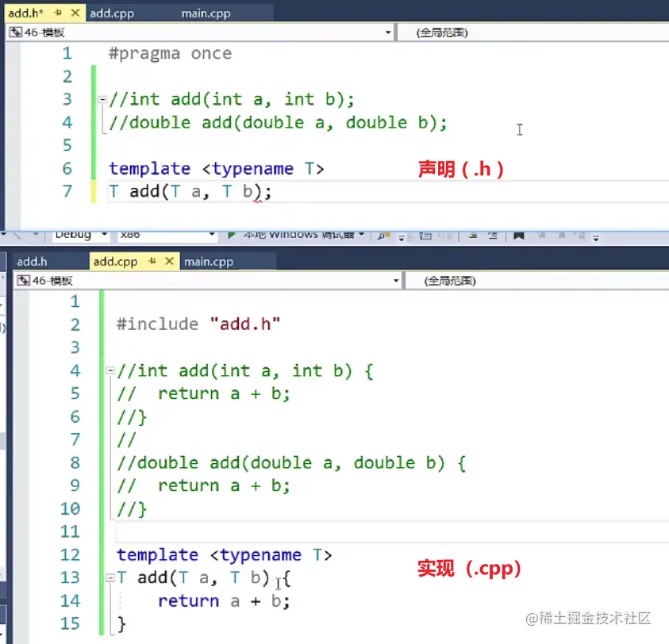Switch to the add.cpp tab in top editor
Screen dimensions: 669x644
(x=112, y=13)
